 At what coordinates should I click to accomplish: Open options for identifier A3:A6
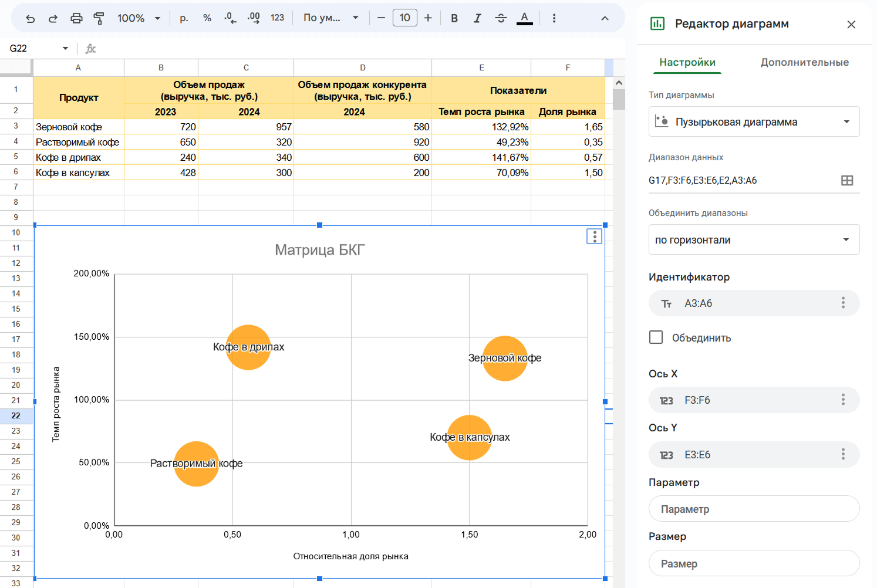point(843,303)
